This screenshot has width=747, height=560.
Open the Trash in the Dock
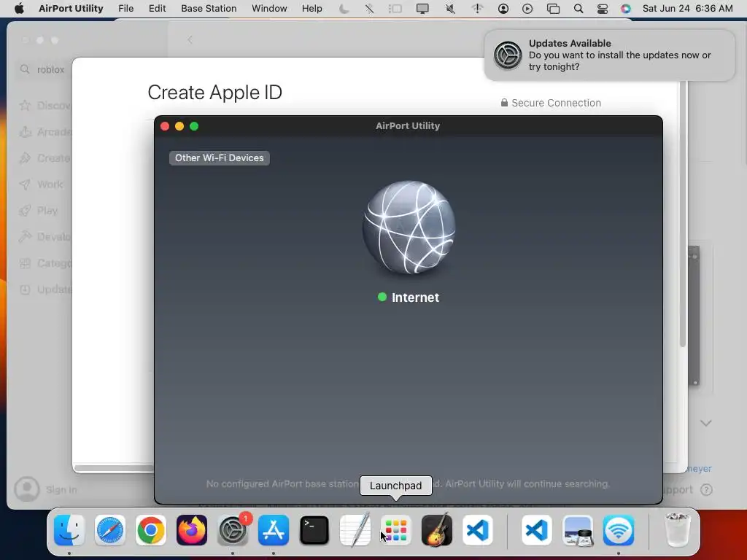(x=678, y=530)
